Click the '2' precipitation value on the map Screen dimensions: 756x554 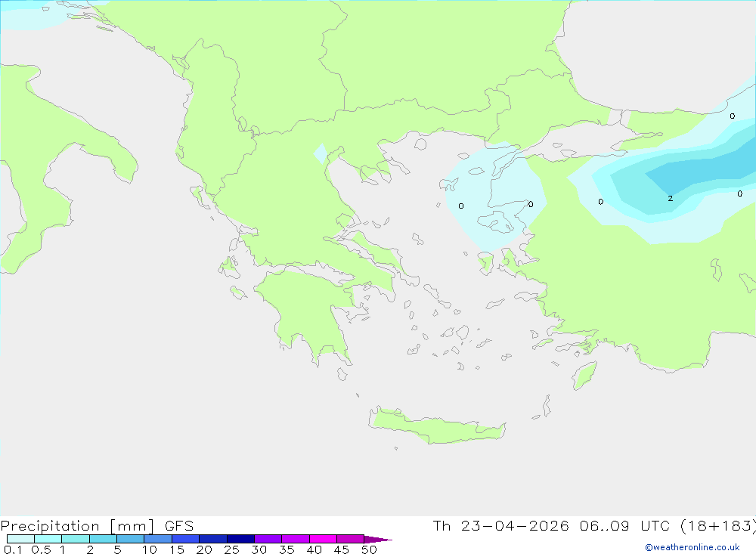[x=670, y=198]
